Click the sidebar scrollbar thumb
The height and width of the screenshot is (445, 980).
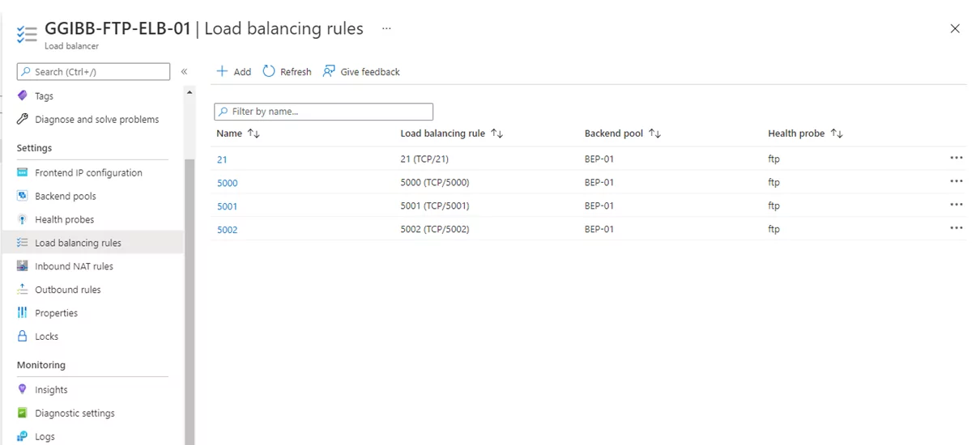(190, 302)
